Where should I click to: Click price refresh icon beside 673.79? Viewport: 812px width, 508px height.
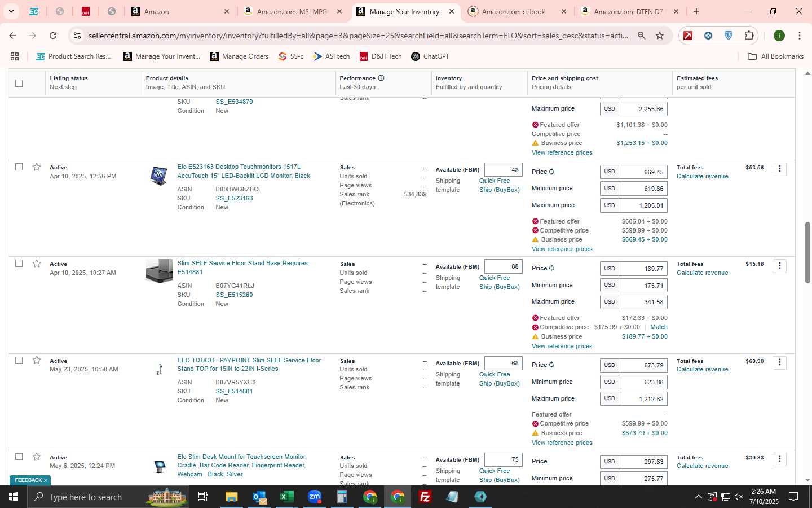click(552, 365)
